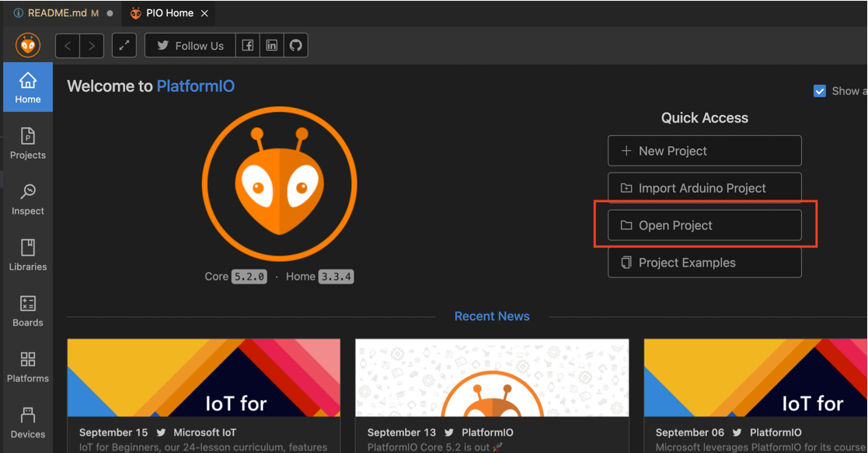Click the New Project button
This screenshot has height=453, width=868.
pos(705,151)
